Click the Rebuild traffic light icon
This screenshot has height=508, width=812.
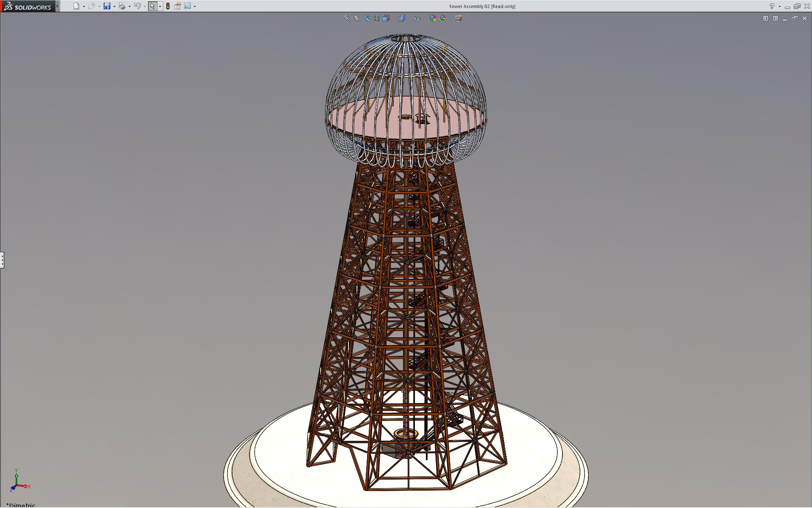tap(168, 6)
